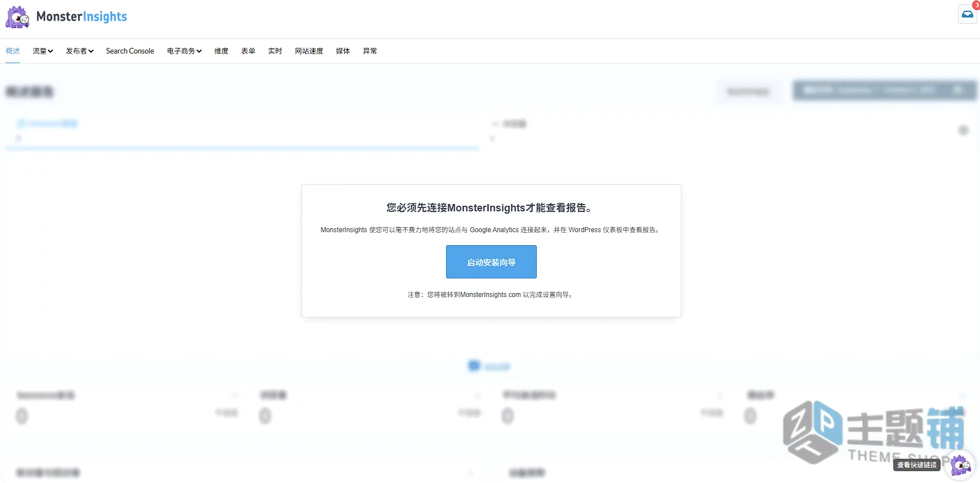Click the MonsterInsights monster logo
Screen dimensions: 980x483
click(x=17, y=17)
